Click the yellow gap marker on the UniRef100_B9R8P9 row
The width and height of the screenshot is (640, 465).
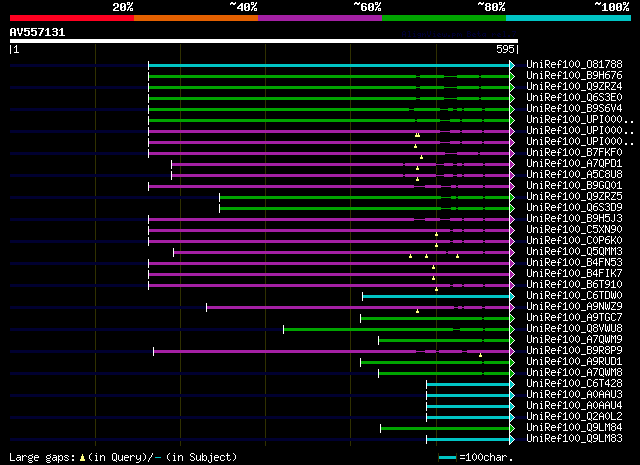480,355
